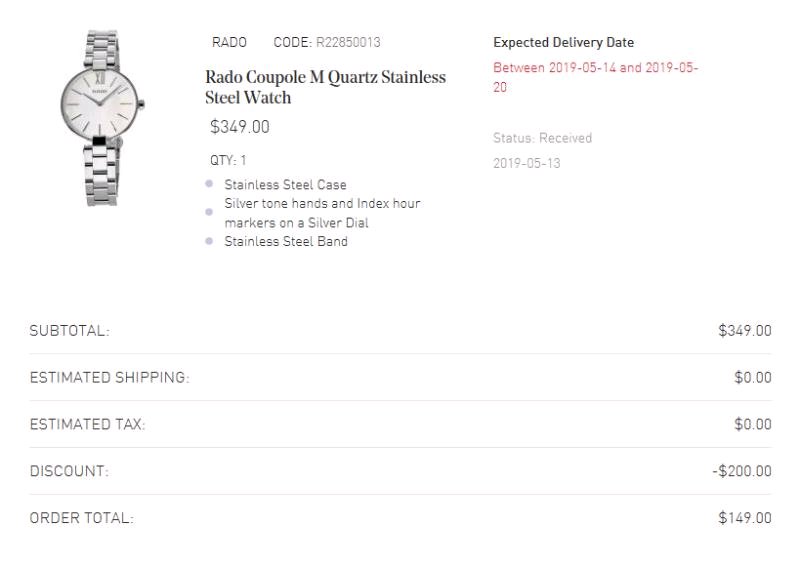Image resolution: width=800 pixels, height=566 pixels.
Task: Click the Status: Received label
Action: point(542,138)
